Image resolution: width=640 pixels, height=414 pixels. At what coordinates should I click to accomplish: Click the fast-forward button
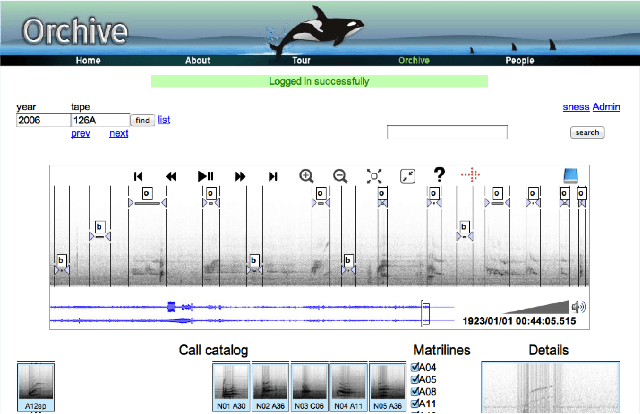coord(240,176)
